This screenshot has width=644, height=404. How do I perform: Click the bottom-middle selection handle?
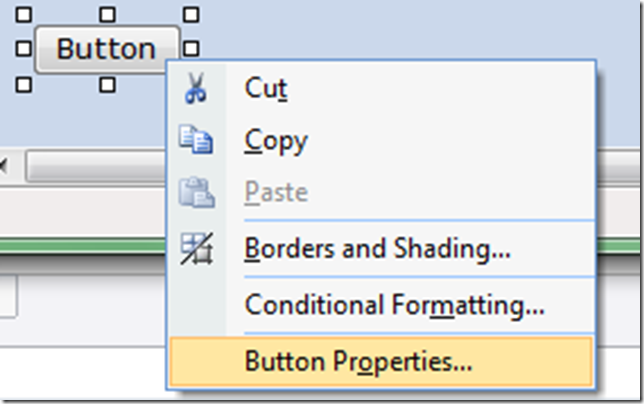(108, 84)
